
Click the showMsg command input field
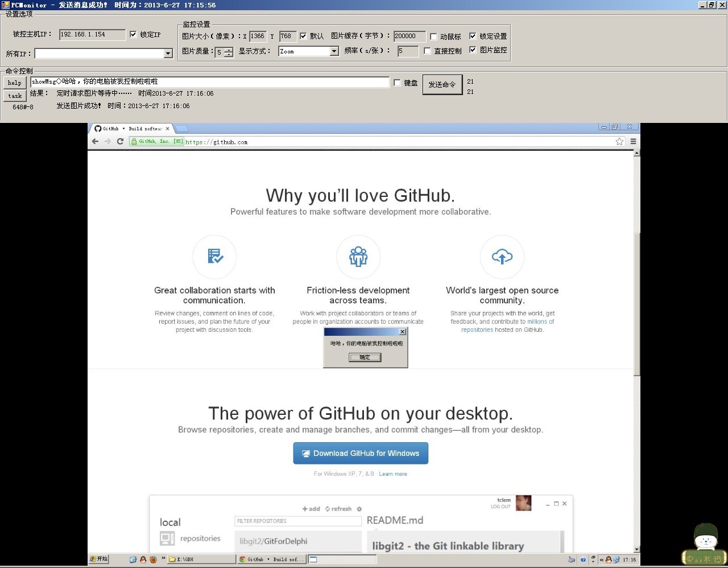pyautogui.click(x=210, y=82)
